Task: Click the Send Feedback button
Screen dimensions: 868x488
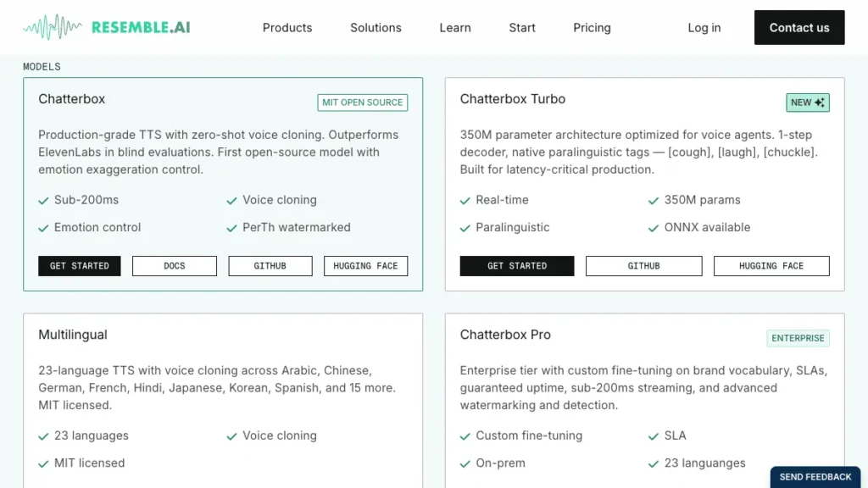Action: pyautogui.click(x=815, y=477)
